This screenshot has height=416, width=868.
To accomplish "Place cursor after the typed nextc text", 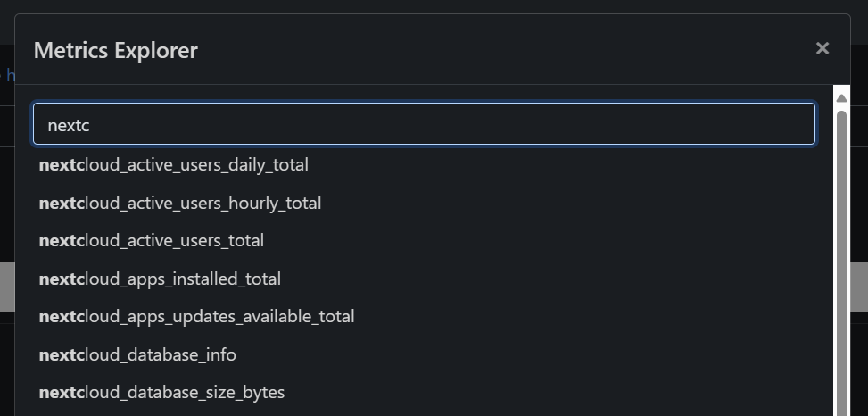I will 90,125.
